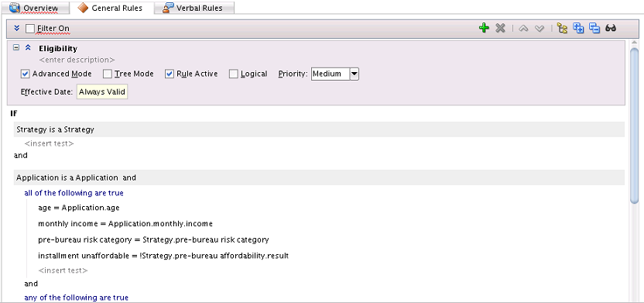Select the monthly income test line
This screenshot has height=303, width=644.
[125, 224]
